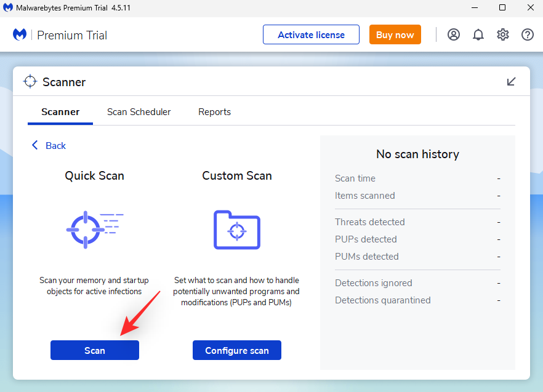Switch to the Scan Scheduler tab
543x392 pixels.
point(139,112)
